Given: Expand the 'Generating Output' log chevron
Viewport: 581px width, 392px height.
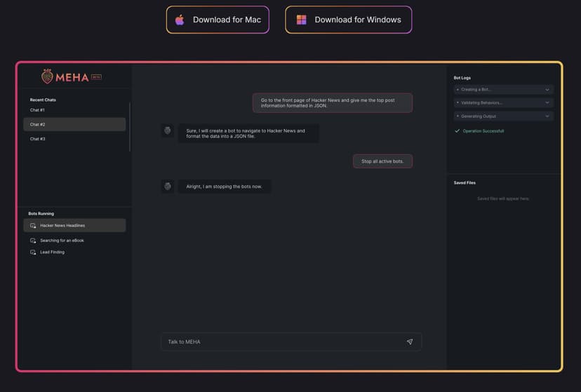Looking at the screenshot, I should point(547,116).
